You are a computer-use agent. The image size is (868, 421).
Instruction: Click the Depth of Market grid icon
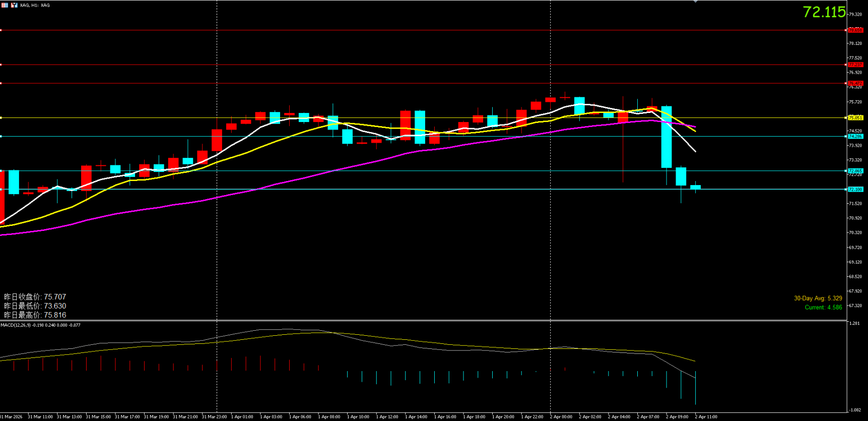click(x=5, y=5)
